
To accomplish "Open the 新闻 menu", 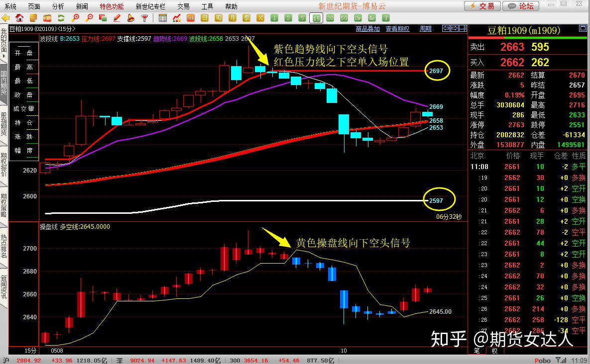I will 82,6.
